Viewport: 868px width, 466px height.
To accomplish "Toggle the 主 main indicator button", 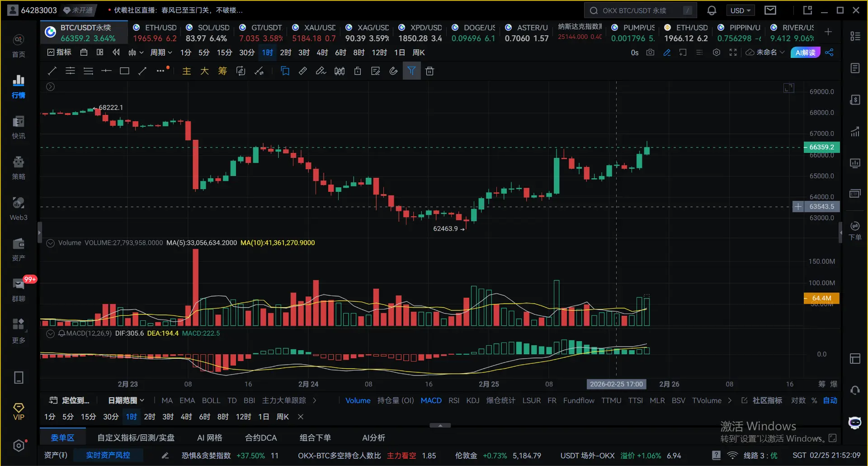I will (x=186, y=71).
